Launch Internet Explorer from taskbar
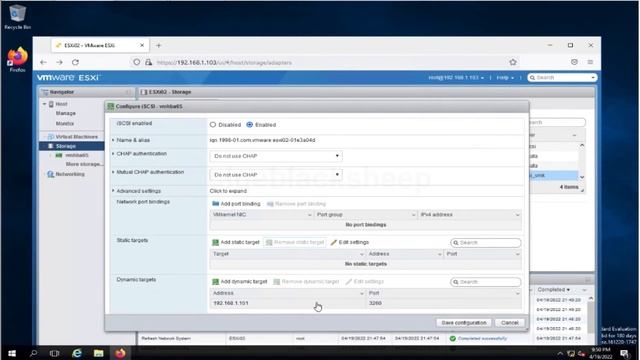Screen dimensions: 640x360 pos(76,353)
